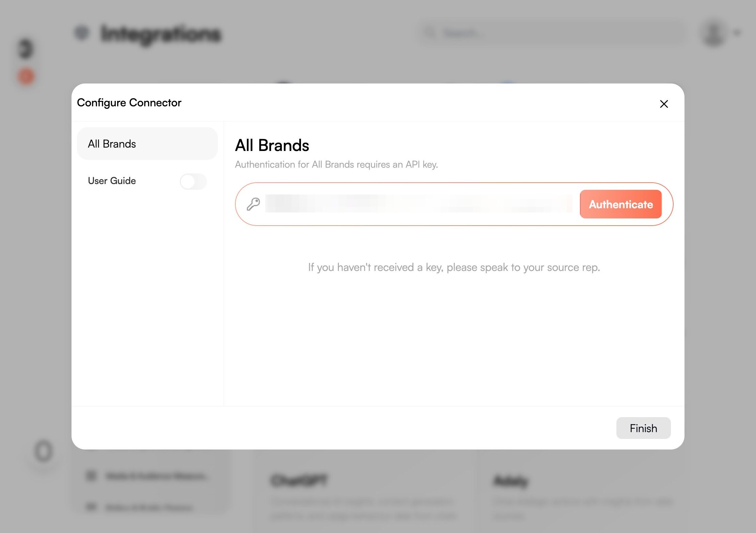Click the orange circle icon in left sidebar
The width and height of the screenshot is (756, 533).
pos(26,76)
